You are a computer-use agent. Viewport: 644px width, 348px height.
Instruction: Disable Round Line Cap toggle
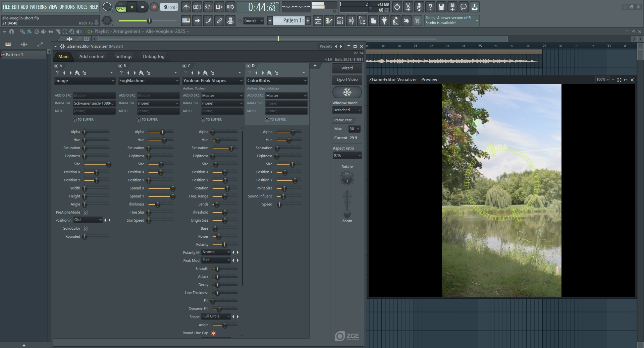click(x=213, y=333)
